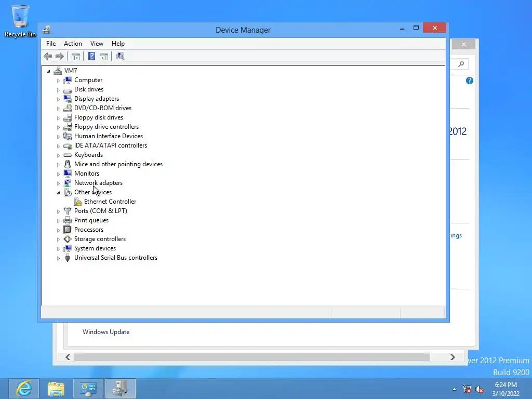Image resolution: width=532 pixels, height=399 pixels.
Task: Expand the Network adapters category
Action: [x=58, y=183]
